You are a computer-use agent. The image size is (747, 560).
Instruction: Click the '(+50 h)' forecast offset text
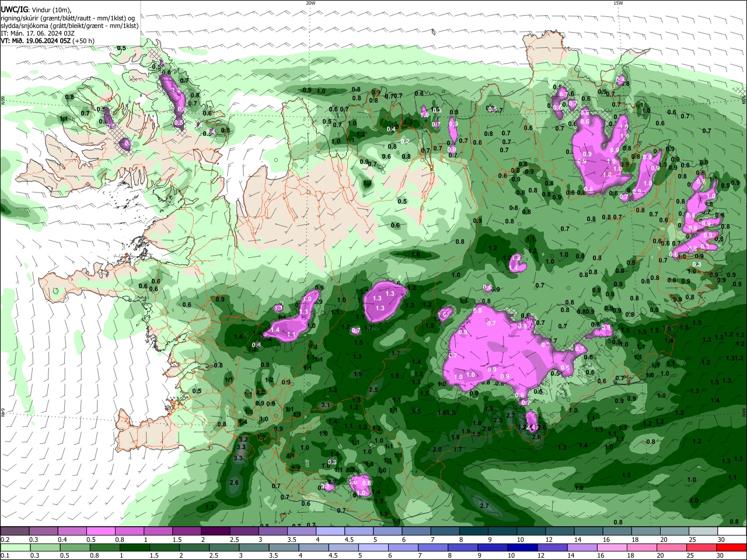(x=83, y=41)
